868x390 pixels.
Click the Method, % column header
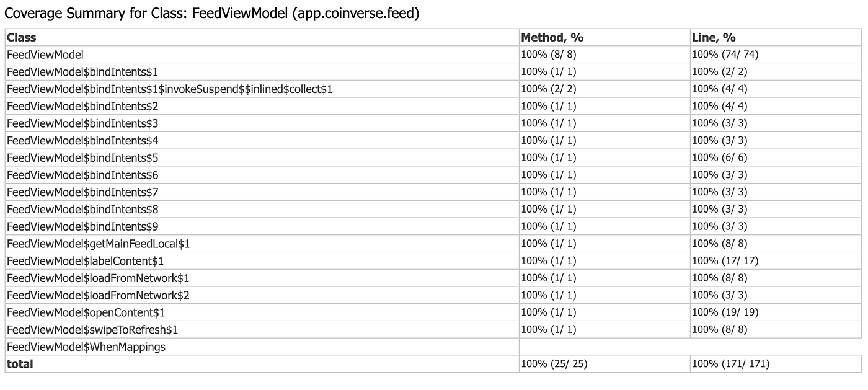pos(552,37)
